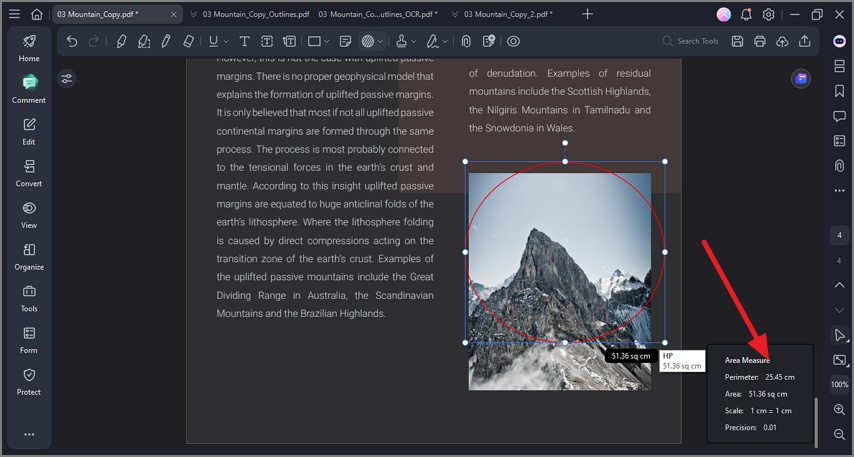Go to the previous page arrow

pyautogui.click(x=839, y=285)
